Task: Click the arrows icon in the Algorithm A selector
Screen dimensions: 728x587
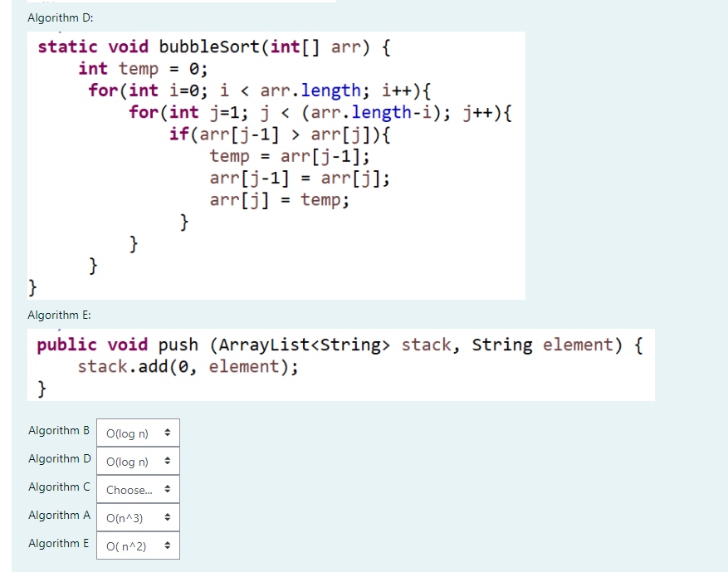Action: click(169, 516)
